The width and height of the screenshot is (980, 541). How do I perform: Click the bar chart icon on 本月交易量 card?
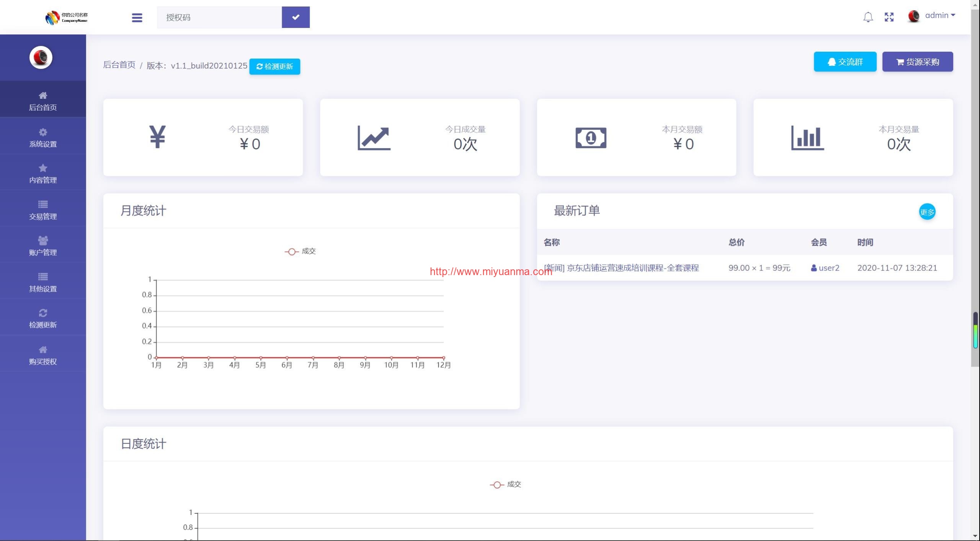pyautogui.click(x=807, y=138)
